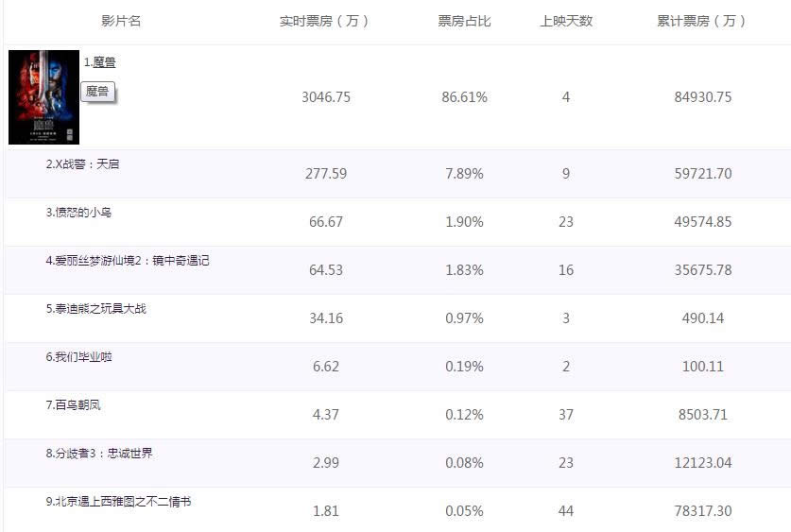This screenshot has width=791, height=532.
Task: Open the 1.魔兽 movie title link
Action: (x=100, y=62)
